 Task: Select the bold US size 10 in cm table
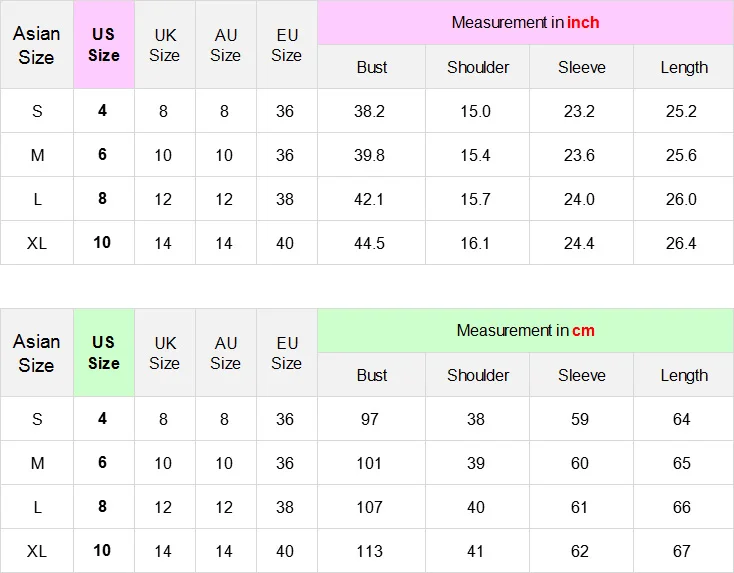104,551
